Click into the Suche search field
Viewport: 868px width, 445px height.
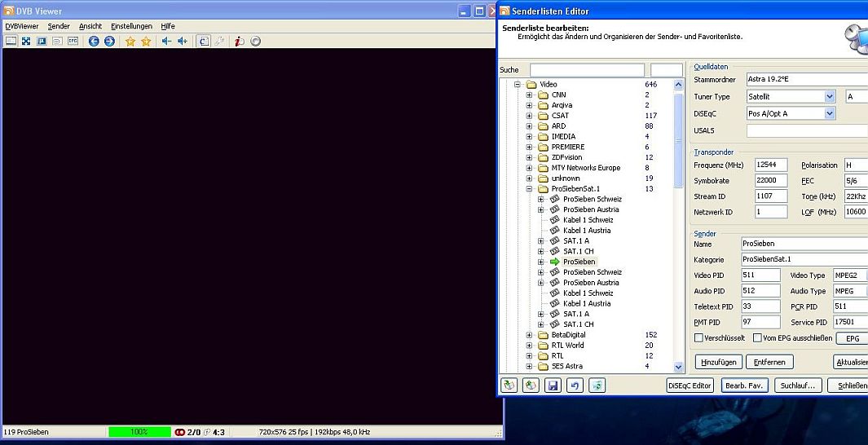pos(587,70)
